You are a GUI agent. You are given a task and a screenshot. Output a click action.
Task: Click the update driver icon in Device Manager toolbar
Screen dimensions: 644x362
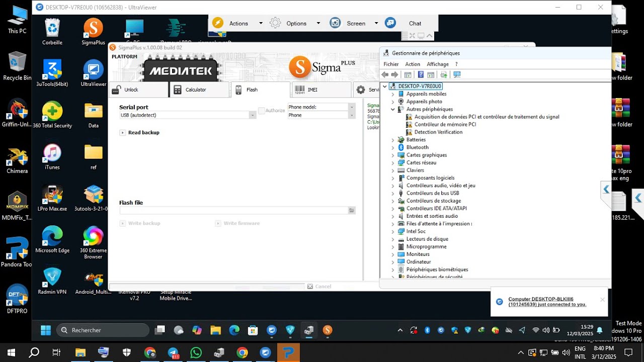tap(443, 75)
